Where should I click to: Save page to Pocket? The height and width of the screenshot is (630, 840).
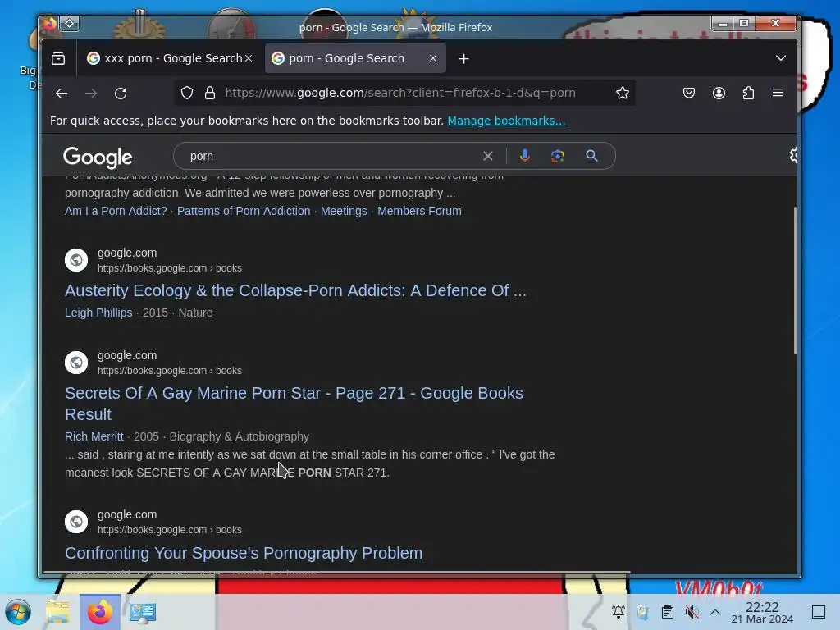click(689, 94)
